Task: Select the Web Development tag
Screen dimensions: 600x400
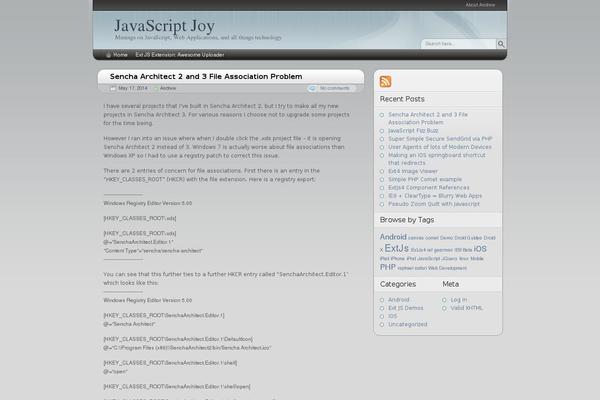Action: [x=447, y=268]
